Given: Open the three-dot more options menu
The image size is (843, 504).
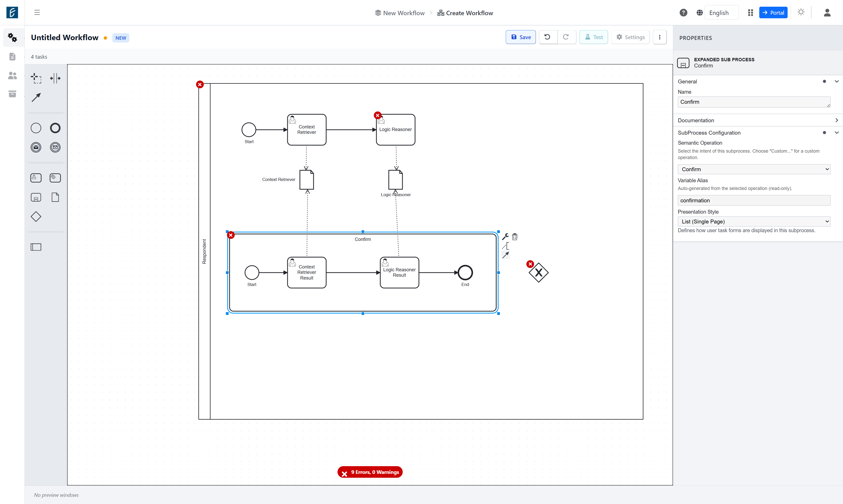Looking at the screenshot, I should 660,37.
